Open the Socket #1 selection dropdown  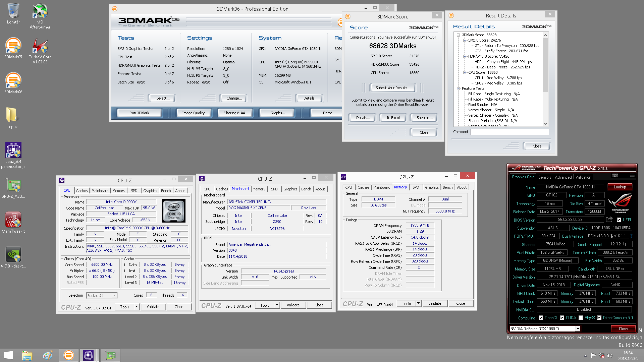pos(114,296)
